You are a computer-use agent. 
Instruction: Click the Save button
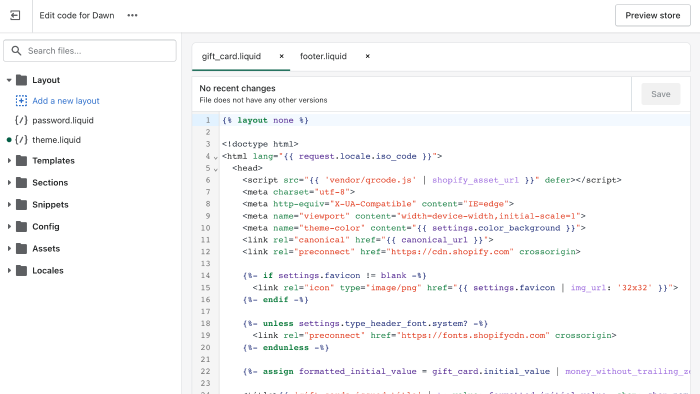pyautogui.click(x=661, y=94)
